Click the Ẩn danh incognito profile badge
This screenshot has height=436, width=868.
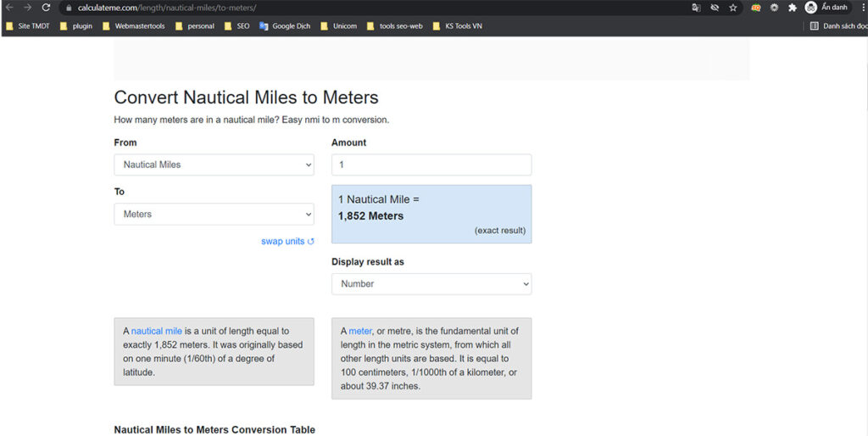point(826,7)
